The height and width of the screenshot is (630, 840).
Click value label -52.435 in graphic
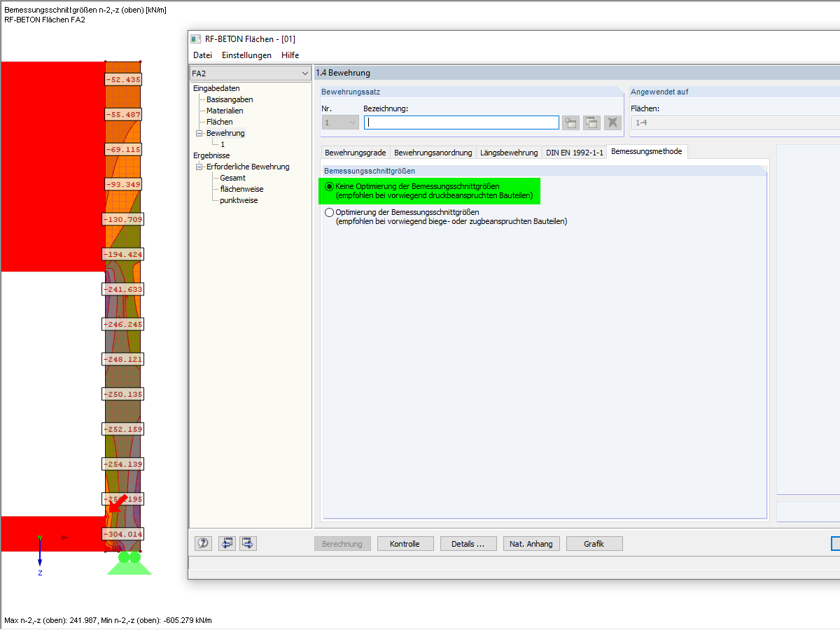(123, 80)
